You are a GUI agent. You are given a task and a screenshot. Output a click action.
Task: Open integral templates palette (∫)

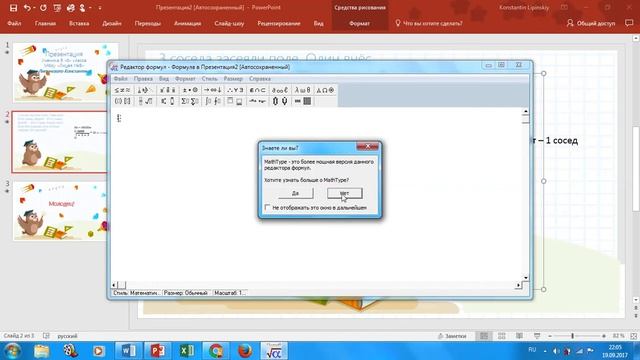[x=212, y=101]
